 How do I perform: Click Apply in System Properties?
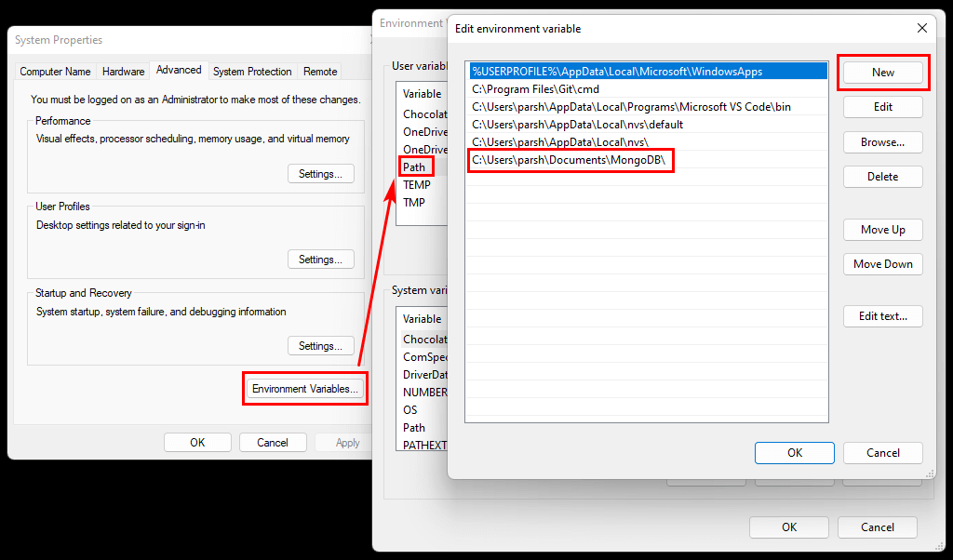coord(346,442)
